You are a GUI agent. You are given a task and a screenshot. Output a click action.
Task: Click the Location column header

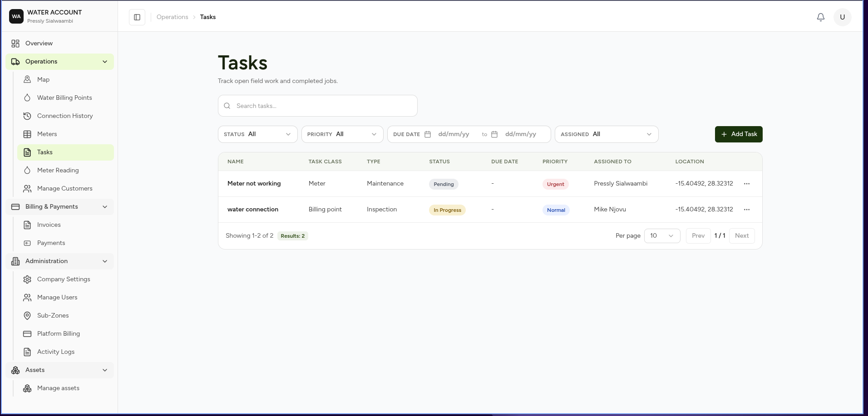pos(690,162)
